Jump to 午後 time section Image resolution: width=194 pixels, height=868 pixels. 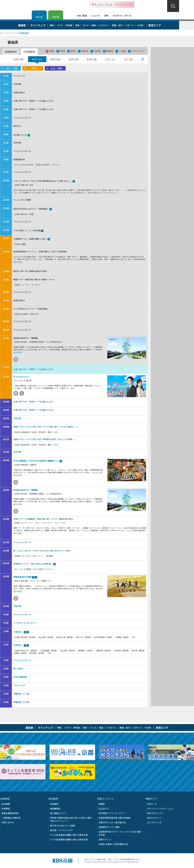click(x=33, y=68)
